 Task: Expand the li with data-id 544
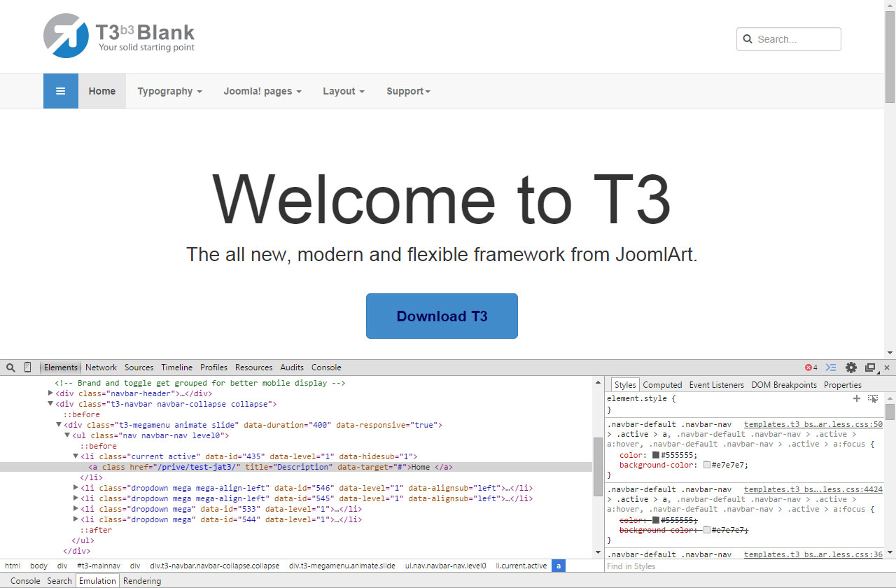click(76, 519)
